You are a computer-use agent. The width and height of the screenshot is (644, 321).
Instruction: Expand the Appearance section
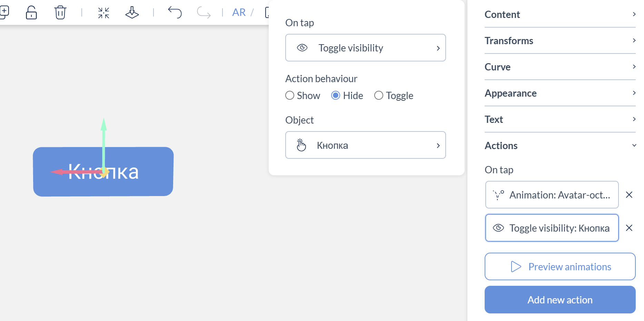[559, 93]
